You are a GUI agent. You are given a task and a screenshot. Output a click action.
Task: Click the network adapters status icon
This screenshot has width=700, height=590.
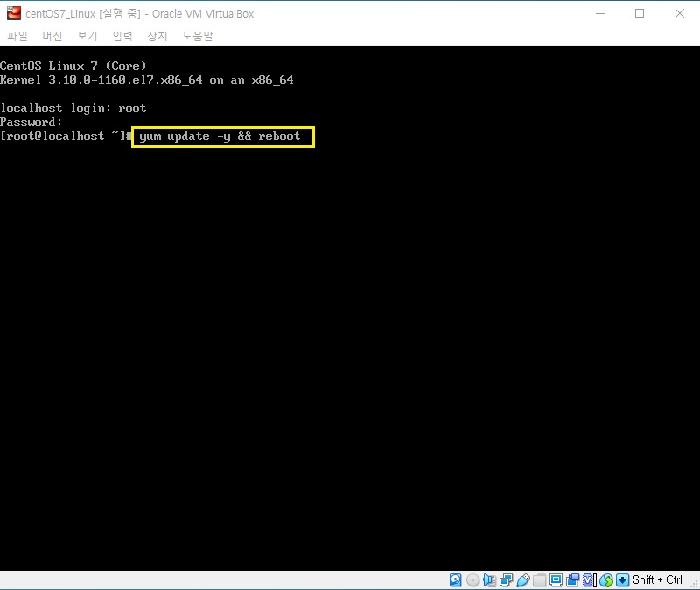point(507,579)
